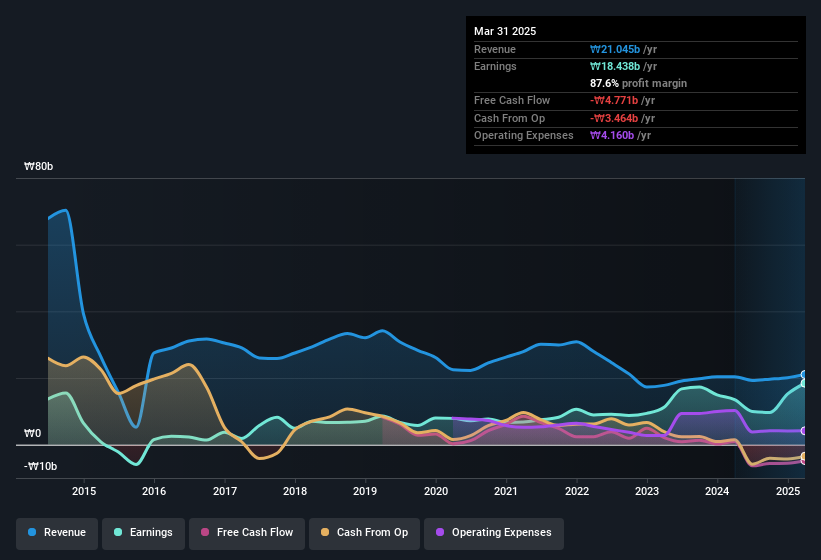Image resolution: width=821 pixels, height=560 pixels.
Task: Click the ₩18.438b earnings value
Action: click(x=615, y=66)
